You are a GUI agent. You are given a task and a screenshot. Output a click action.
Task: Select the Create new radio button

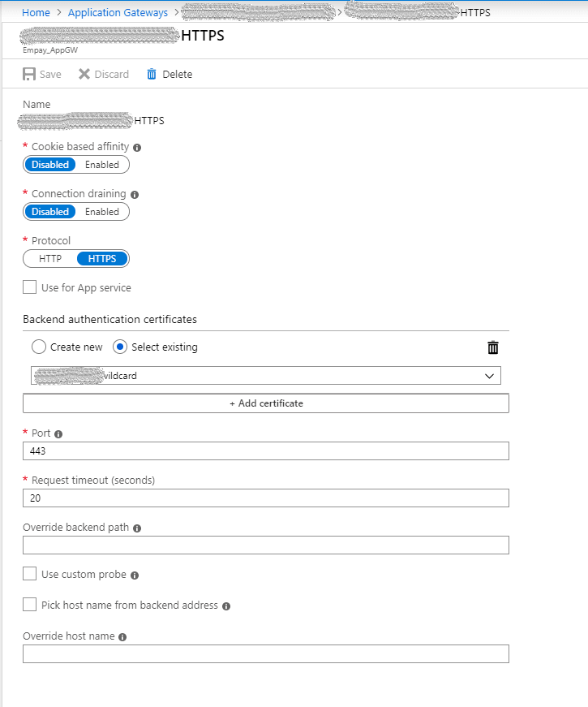pyautogui.click(x=38, y=347)
